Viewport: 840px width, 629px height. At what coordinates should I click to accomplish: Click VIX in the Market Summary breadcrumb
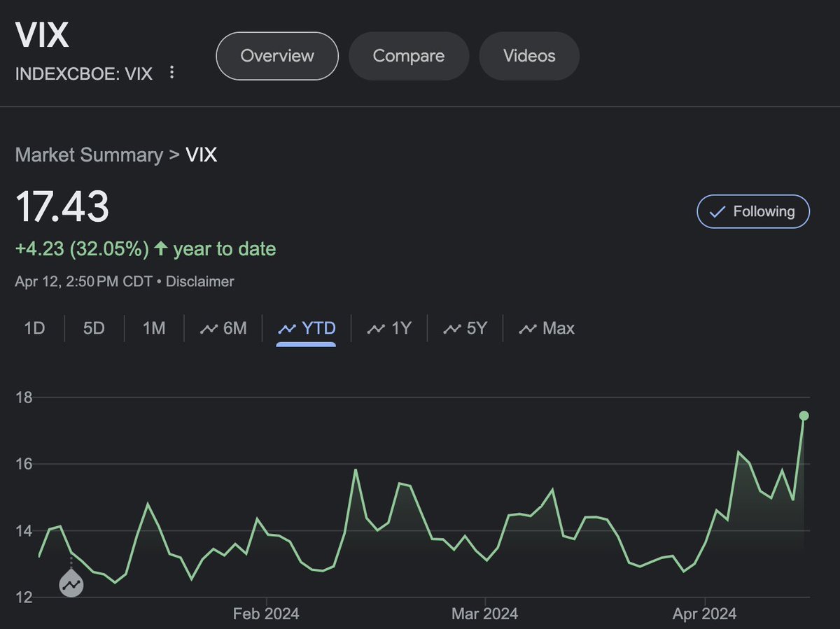click(x=202, y=155)
